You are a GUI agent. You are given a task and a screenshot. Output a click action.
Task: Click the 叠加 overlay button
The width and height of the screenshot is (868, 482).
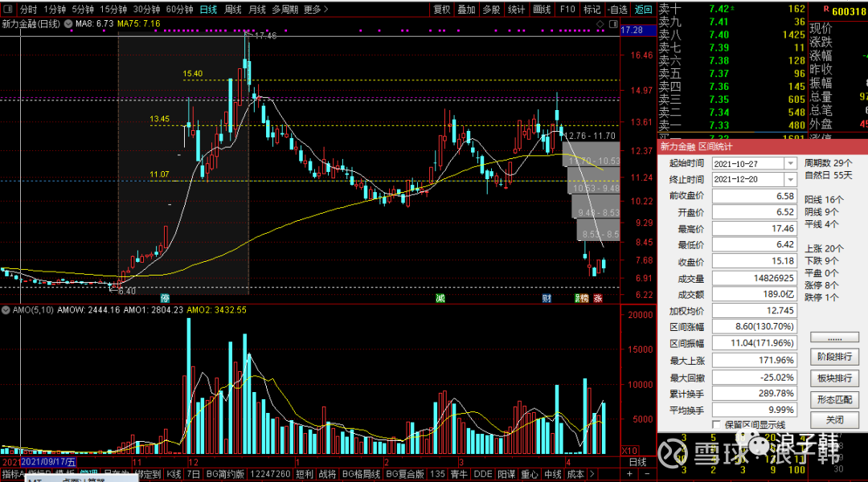(x=467, y=10)
